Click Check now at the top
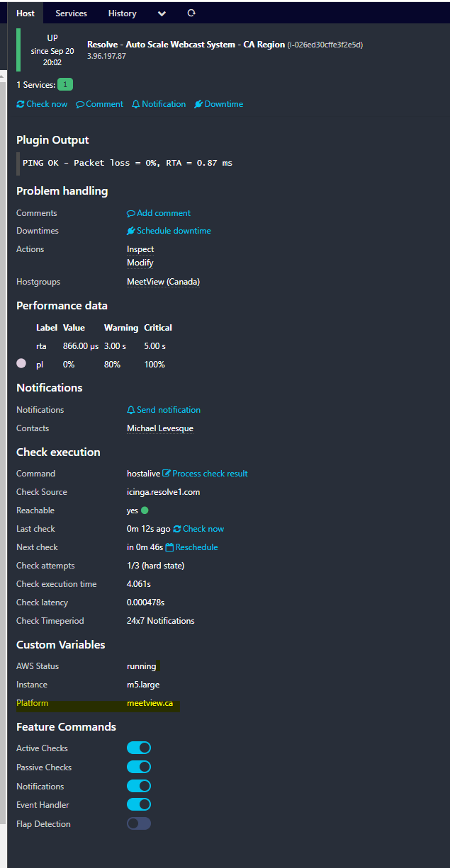 coord(42,104)
